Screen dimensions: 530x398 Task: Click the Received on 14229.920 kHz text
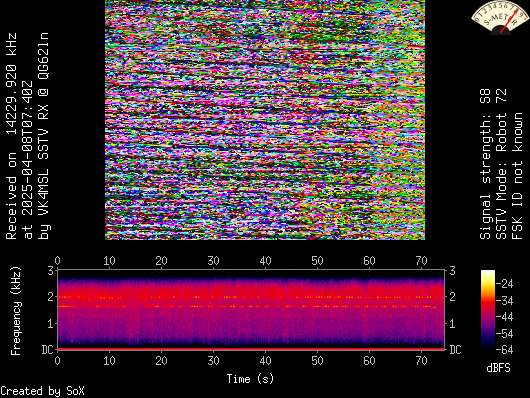[11, 136]
